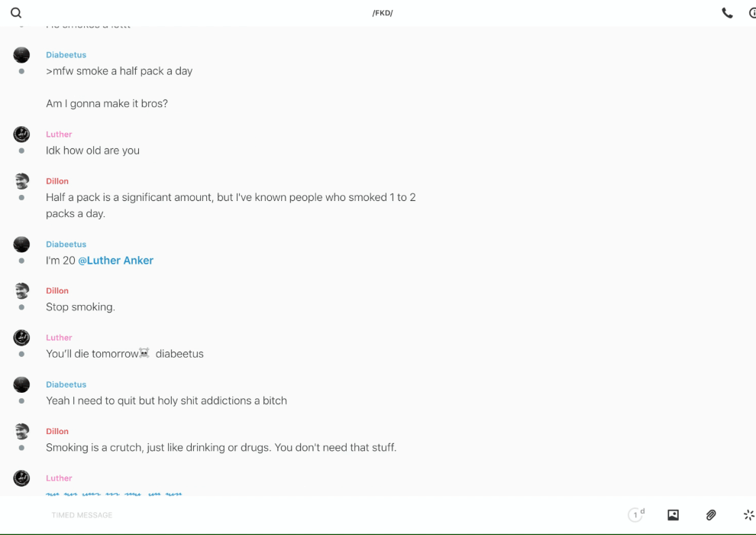Open search with the magnifier icon
The width and height of the screenshot is (756, 535).
[16, 13]
